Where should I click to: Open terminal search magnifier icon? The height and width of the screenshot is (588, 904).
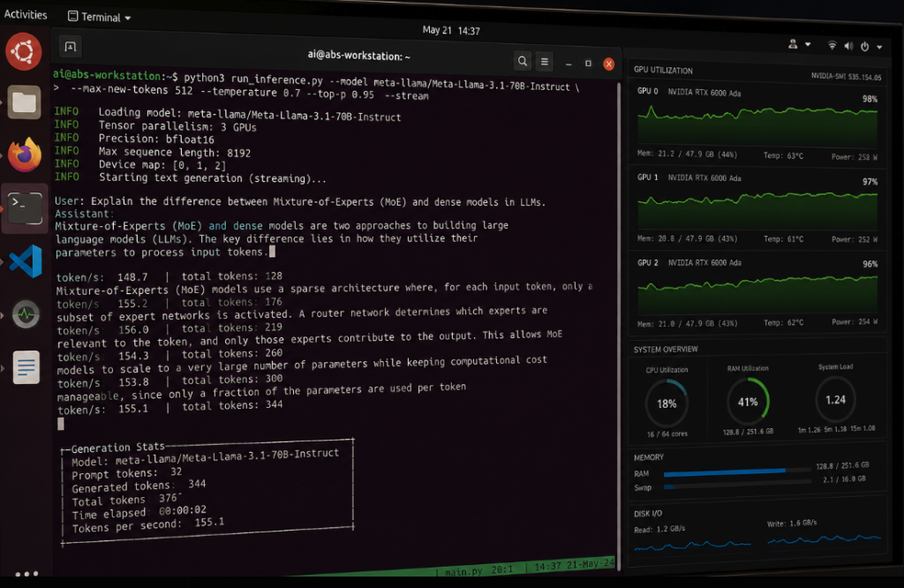523,61
